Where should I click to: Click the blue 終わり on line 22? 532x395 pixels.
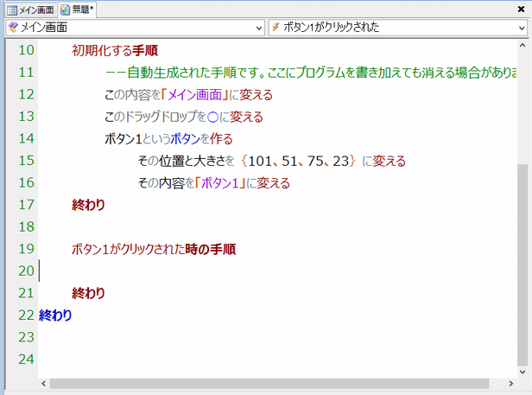55,315
